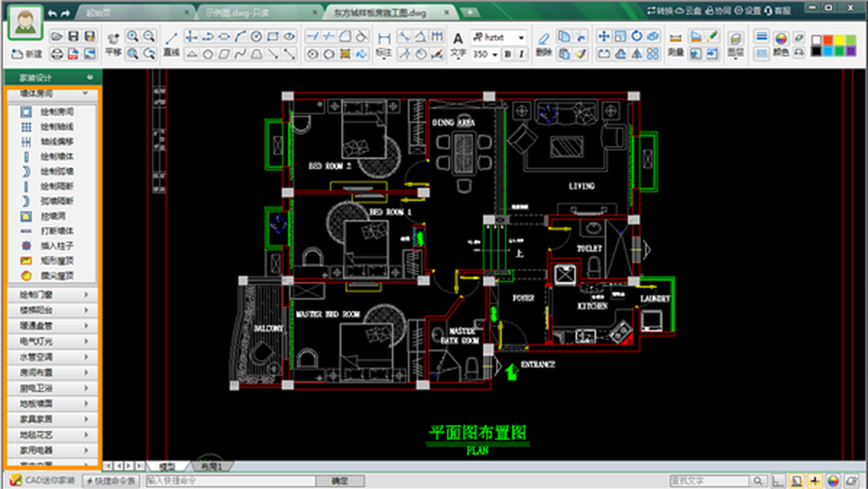Image resolution: width=868 pixels, height=489 pixels.
Task: Add a new document tab with plus
Action: pos(470,12)
